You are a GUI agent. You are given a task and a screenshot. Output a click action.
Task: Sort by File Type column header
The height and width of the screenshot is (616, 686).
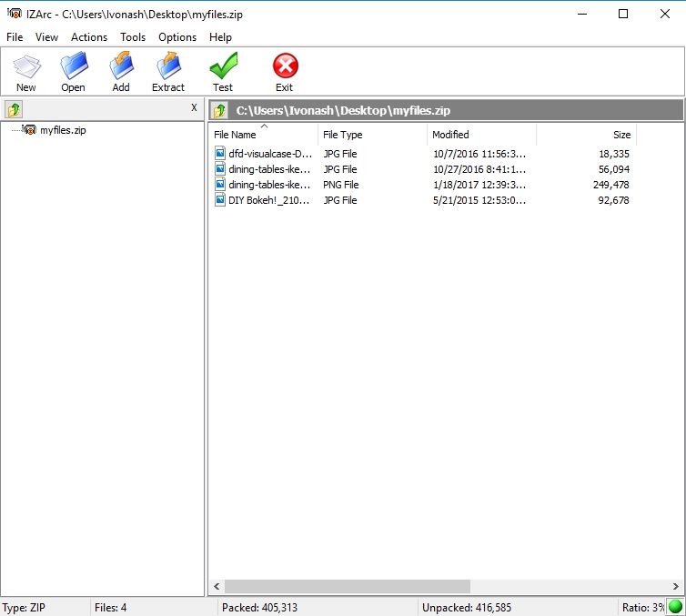[x=373, y=135]
